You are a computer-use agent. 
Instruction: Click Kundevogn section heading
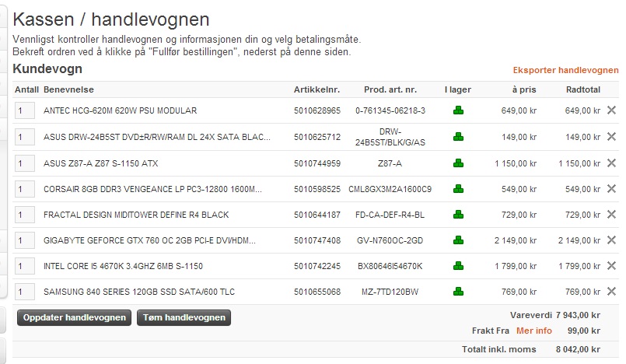[x=47, y=68]
